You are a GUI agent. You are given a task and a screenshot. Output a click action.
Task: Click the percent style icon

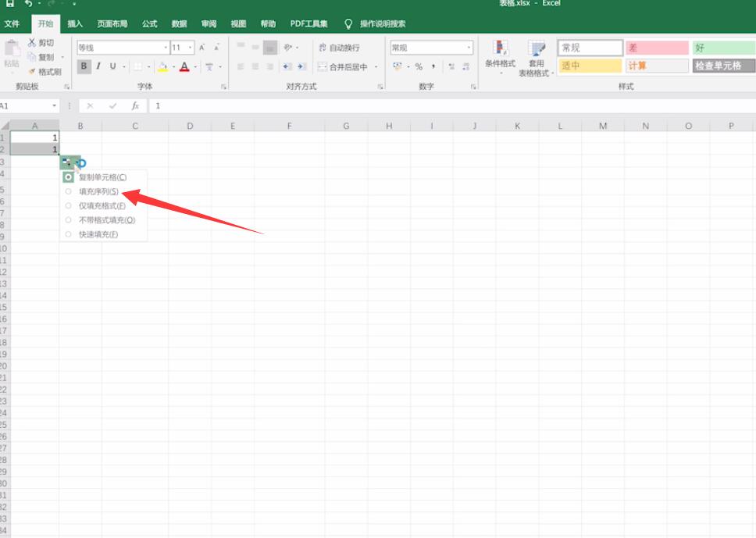click(419, 66)
